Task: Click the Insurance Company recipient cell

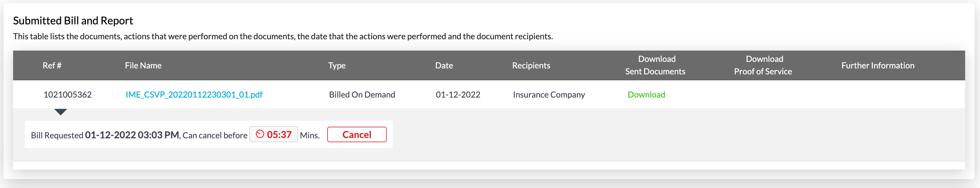Action: pos(549,94)
